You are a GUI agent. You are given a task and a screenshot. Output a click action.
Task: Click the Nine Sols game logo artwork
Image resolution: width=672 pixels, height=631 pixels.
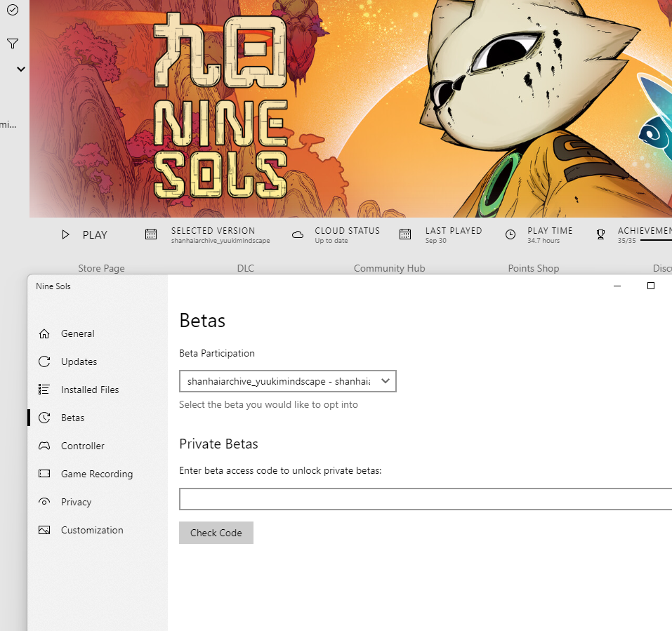coord(220,105)
